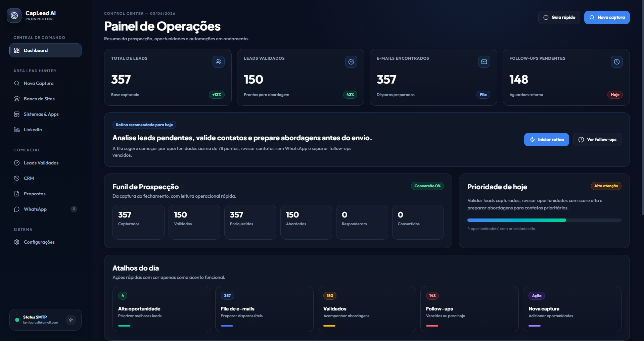Select the Responderam funnel card
This screenshot has height=341, width=644.
tap(362, 222)
